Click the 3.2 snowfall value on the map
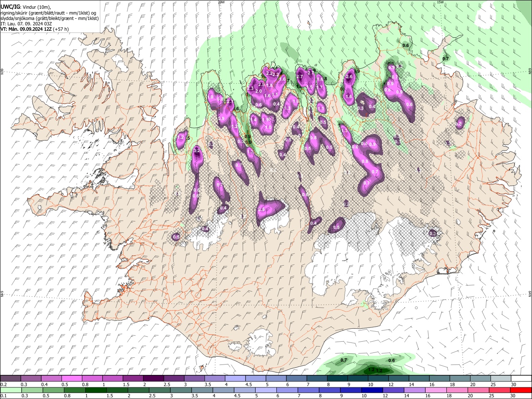Image resolution: width=532 pixels, height=399 pixels. (197, 150)
